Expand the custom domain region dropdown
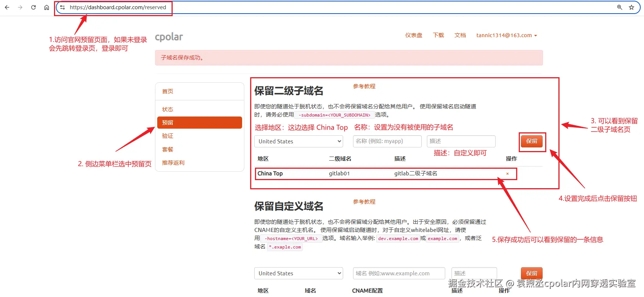 [x=299, y=273]
